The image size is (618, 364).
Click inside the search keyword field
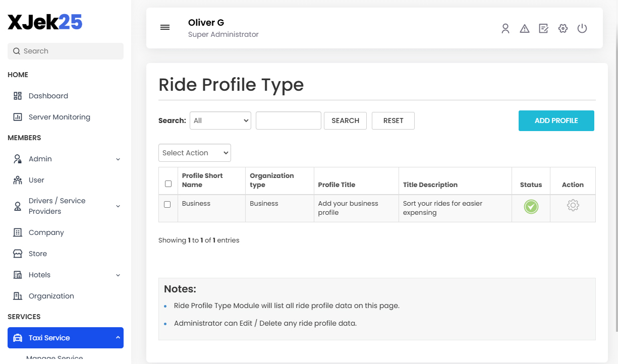point(288,120)
